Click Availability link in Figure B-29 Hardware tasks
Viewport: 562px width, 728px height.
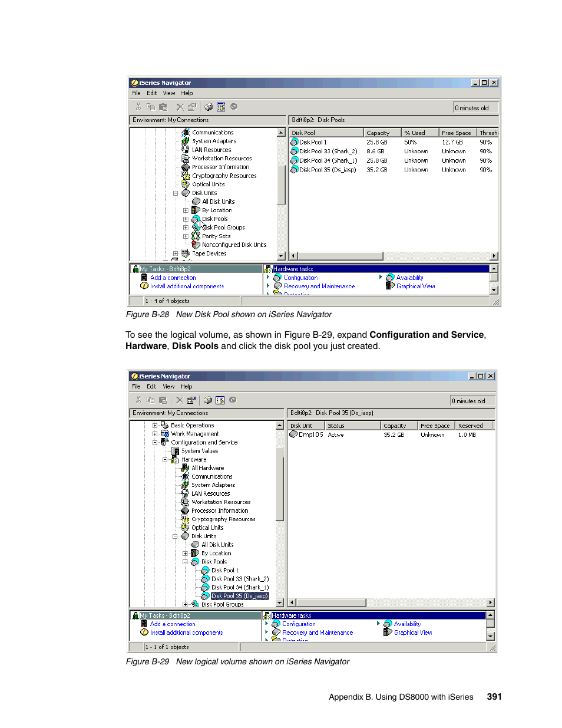point(407,624)
